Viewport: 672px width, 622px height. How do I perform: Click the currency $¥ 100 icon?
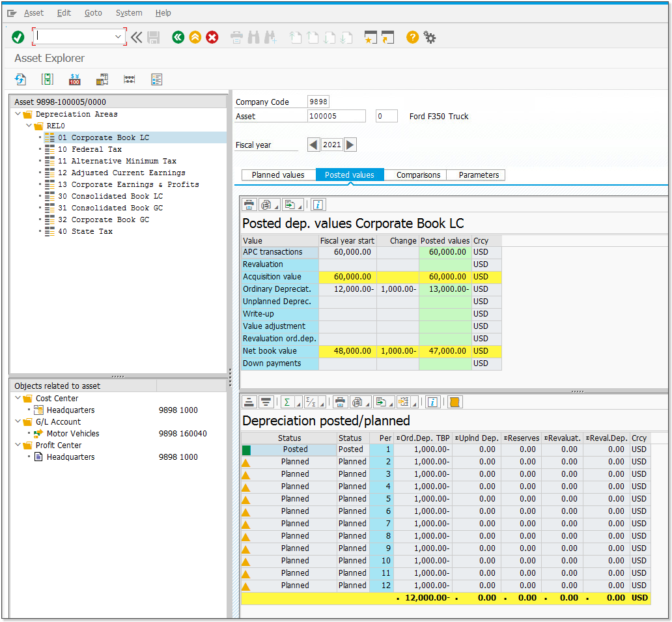click(x=75, y=79)
